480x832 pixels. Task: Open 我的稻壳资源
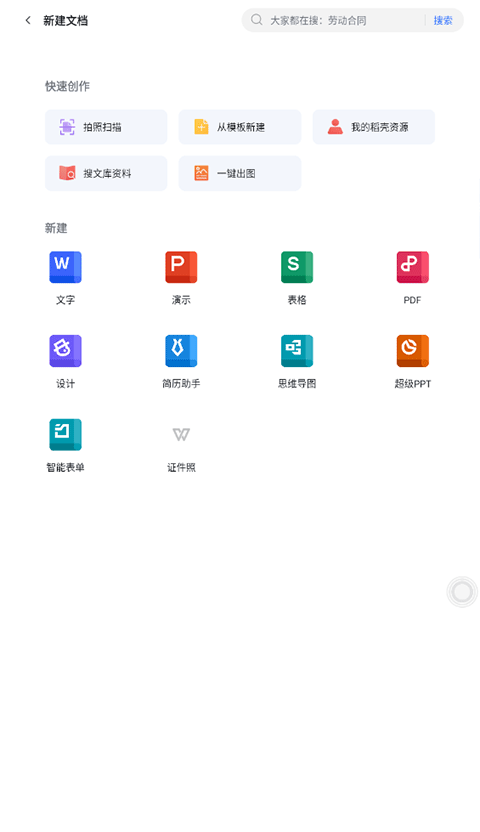point(373,127)
